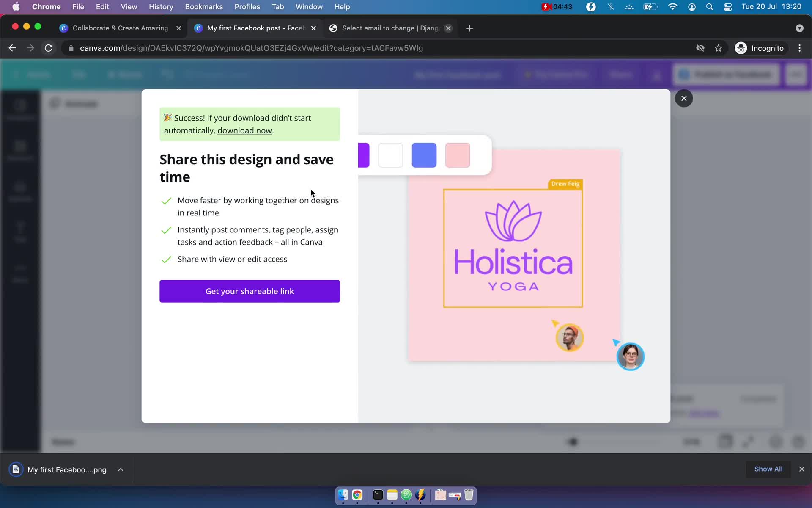The width and height of the screenshot is (812, 508).
Task: Go forward in browser history
Action: click(30, 48)
